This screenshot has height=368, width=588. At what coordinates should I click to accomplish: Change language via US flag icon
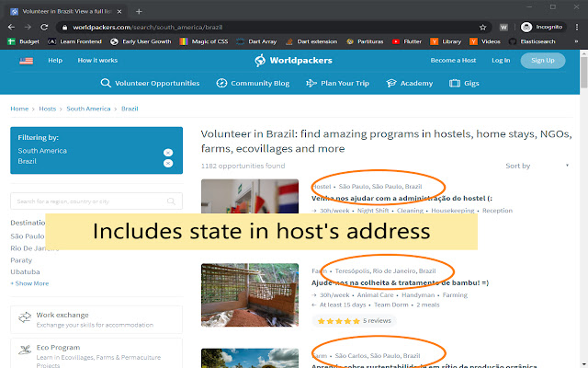[x=27, y=61]
